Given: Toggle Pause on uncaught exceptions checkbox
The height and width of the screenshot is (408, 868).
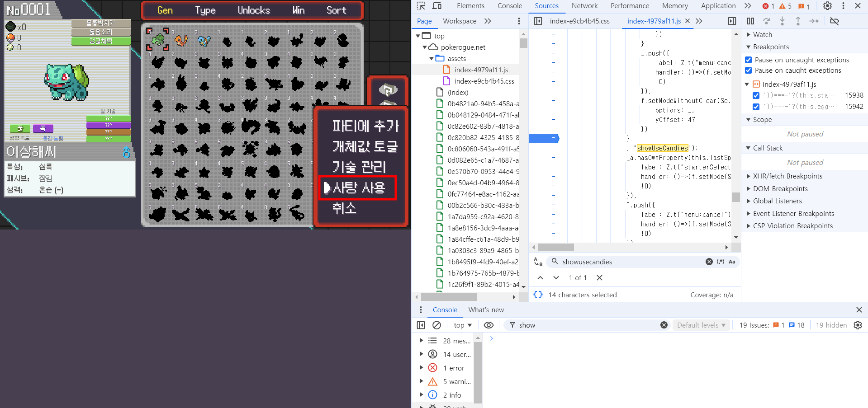Looking at the screenshot, I should pyautogui.click(x=749, y=60).
